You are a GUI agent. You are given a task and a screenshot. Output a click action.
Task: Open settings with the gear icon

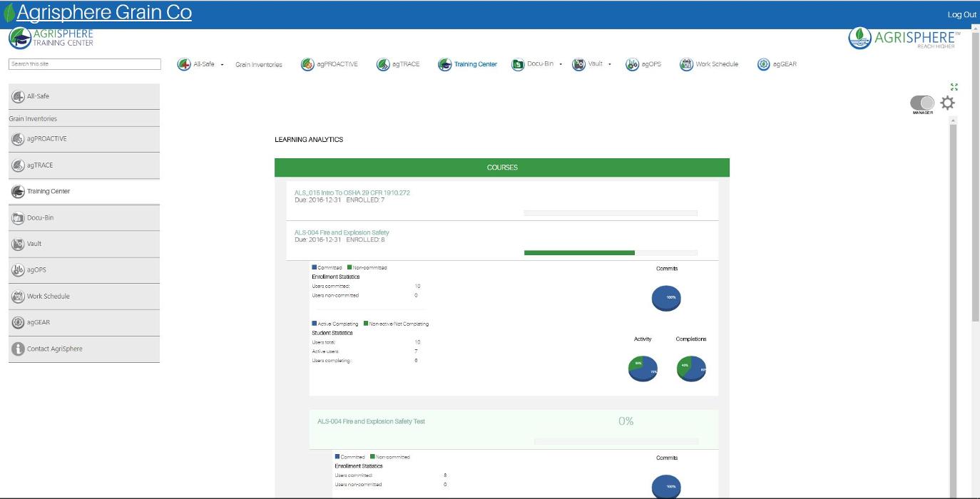click(x=947, y=103)
